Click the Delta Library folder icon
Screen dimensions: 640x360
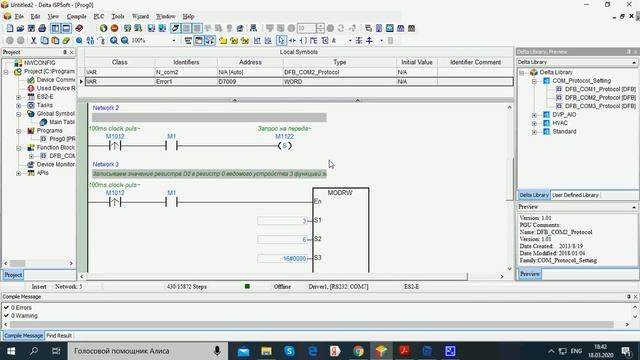pos(534,72)
